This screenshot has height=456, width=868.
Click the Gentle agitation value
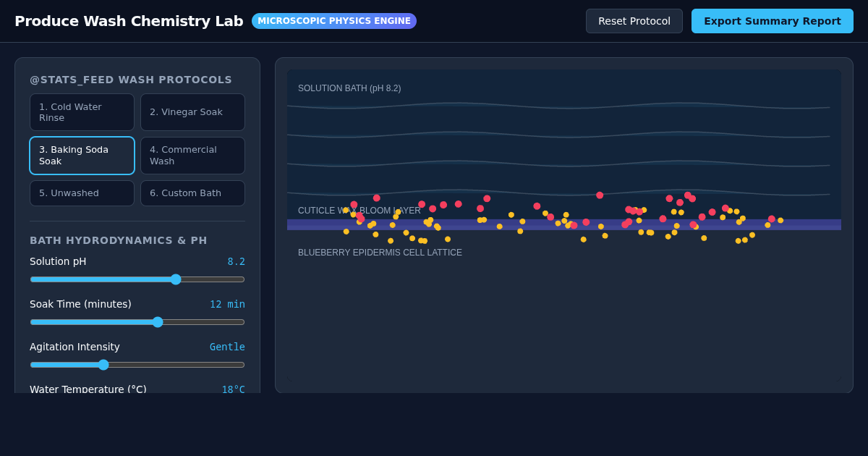pos(227,347)
